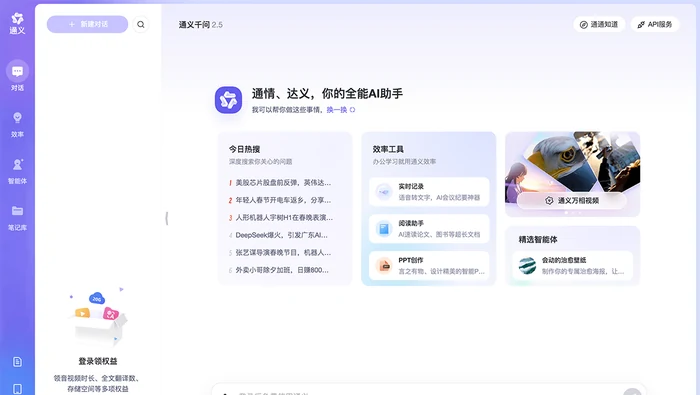
Task: Open the 通通知道 button
Action: 599,24
